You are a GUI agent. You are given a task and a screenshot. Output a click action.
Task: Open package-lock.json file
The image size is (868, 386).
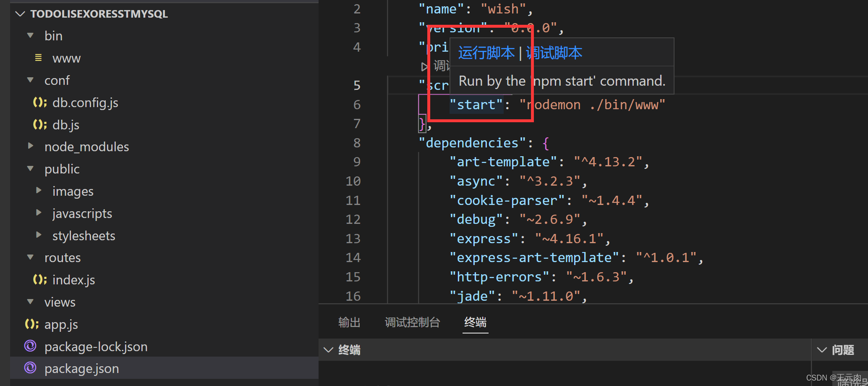96,347
